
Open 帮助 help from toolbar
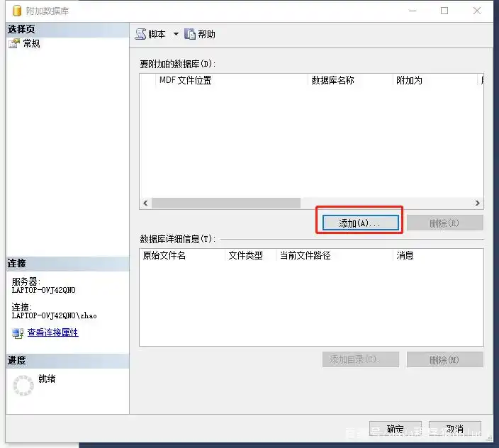pos(200,34)
